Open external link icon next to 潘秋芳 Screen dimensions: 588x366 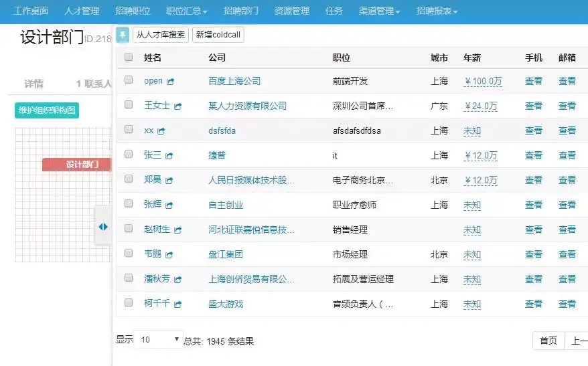tap(177, 279)
